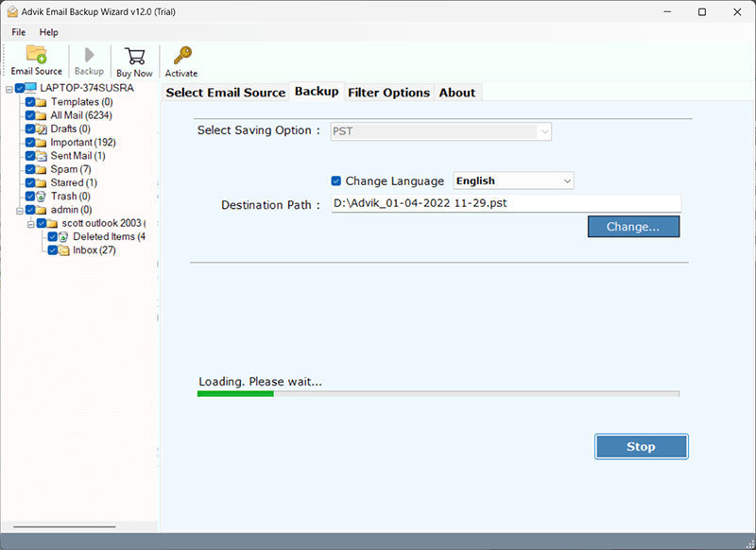Click the Important folder icon
756x550 pixels.
41,143
